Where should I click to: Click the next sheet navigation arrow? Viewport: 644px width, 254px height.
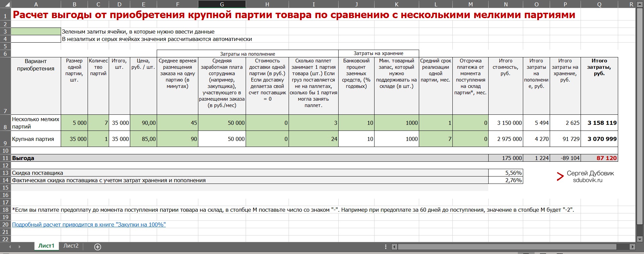tap(19, 247)
